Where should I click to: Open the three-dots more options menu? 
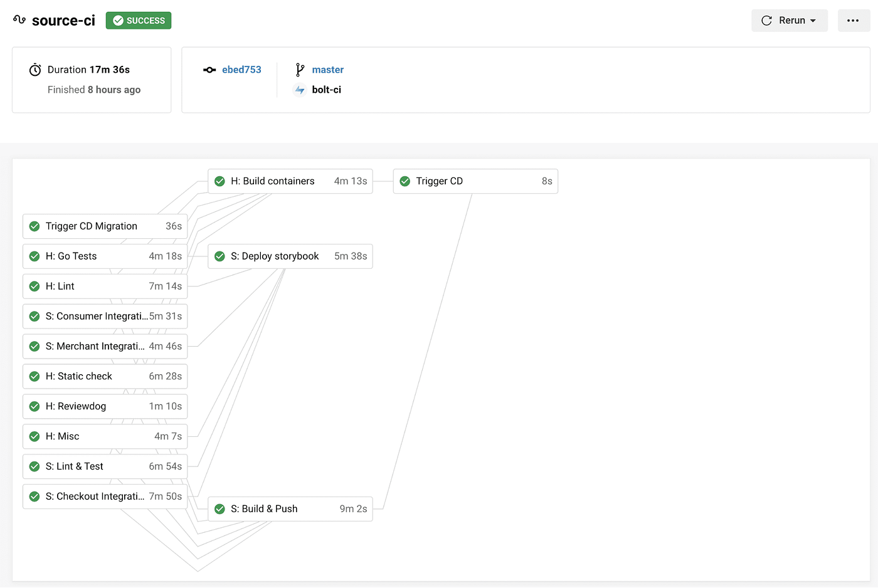click(x=854, y=21)
